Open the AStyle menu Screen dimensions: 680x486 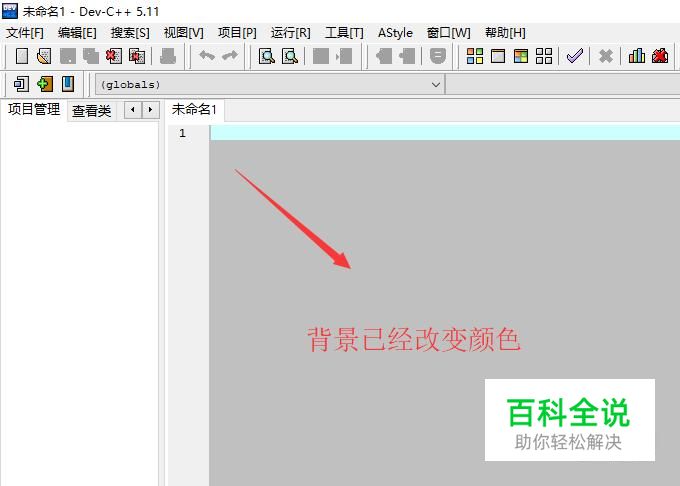click(x=395, y=33)
